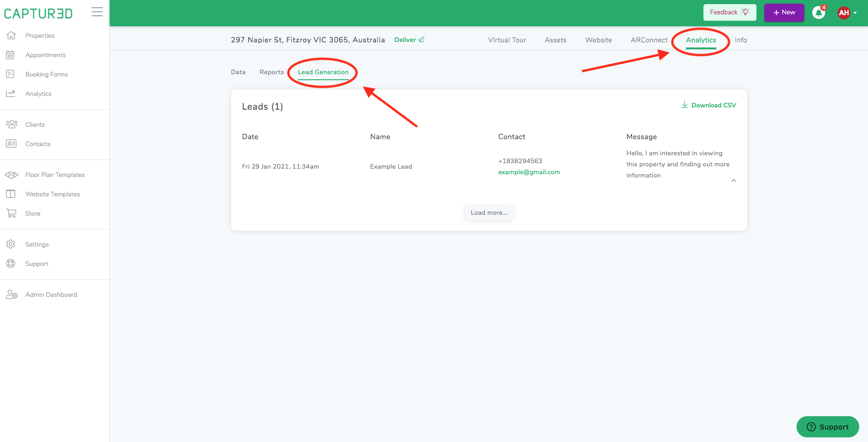
Task: Click the Admin Dashboard user-gear icon
Action: pos(12,295)
